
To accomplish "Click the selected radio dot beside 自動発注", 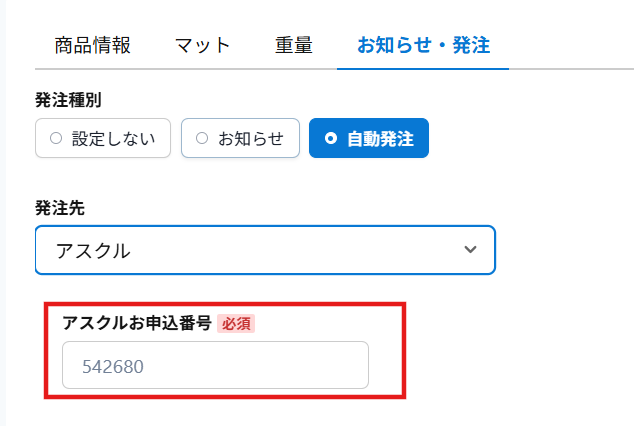I will (x=331, y=138).
